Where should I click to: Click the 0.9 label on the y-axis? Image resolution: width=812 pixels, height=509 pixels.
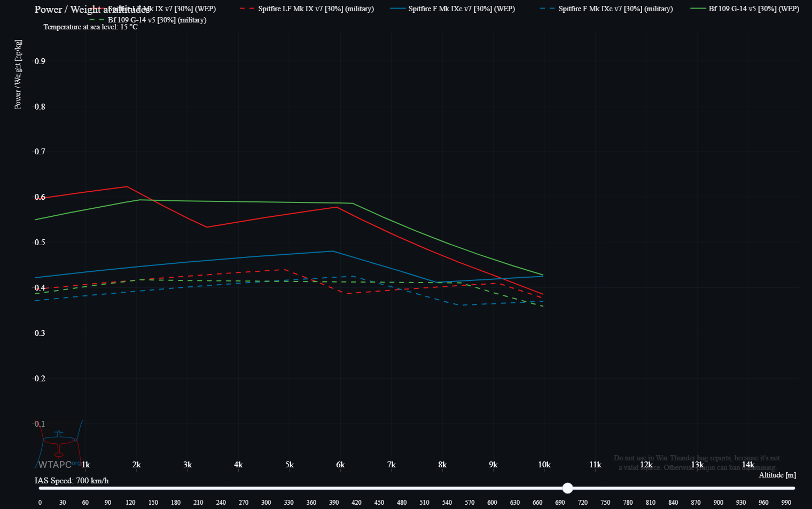point(40,61)
